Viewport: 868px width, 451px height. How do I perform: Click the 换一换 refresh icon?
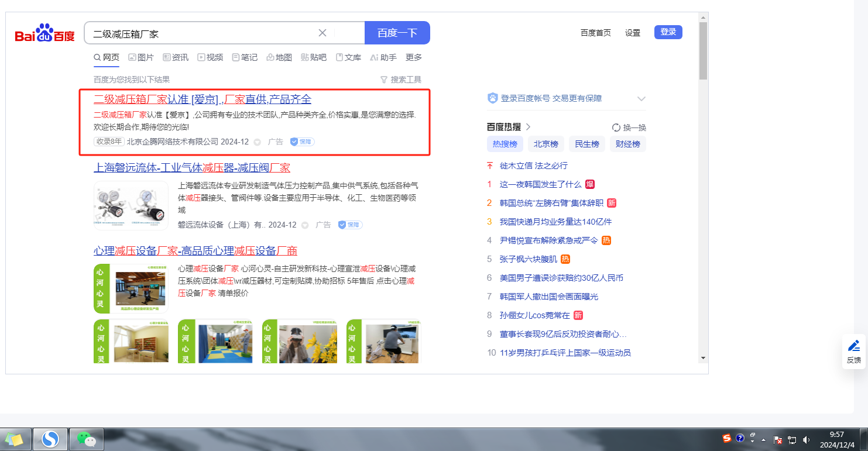[616, 128]
